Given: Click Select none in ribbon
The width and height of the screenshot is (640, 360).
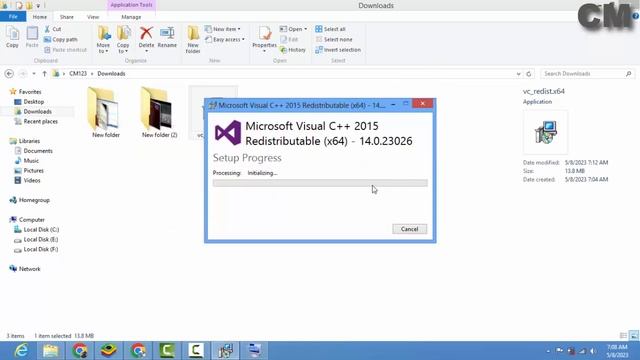Looking at the screenshot, I should click(334, 40).
